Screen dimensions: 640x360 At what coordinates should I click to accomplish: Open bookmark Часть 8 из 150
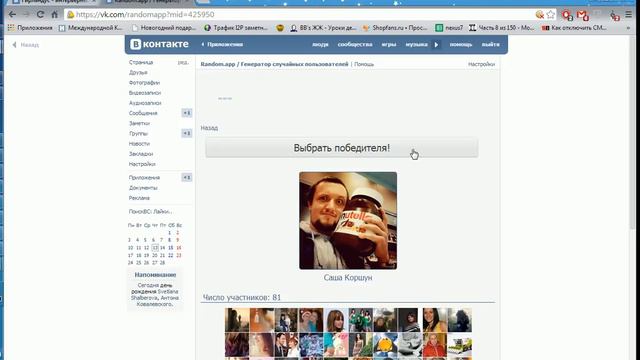tap(502, 28)
